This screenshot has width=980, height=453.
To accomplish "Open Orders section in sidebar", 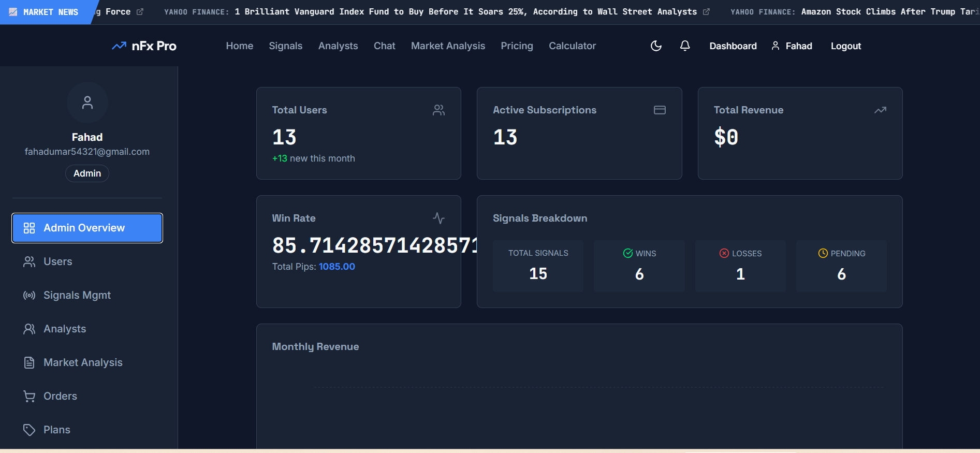I will (87, 396).
